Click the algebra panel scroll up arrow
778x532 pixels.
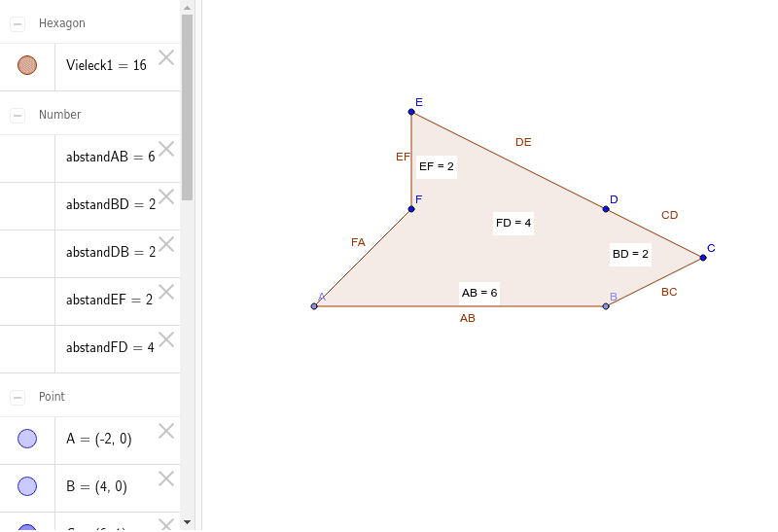coord(187,8)
